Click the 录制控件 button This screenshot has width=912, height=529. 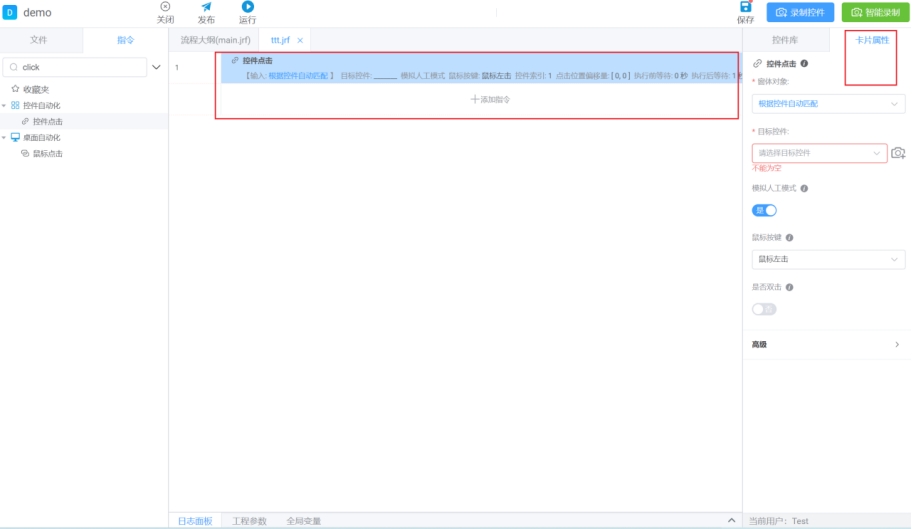[800, 13]
